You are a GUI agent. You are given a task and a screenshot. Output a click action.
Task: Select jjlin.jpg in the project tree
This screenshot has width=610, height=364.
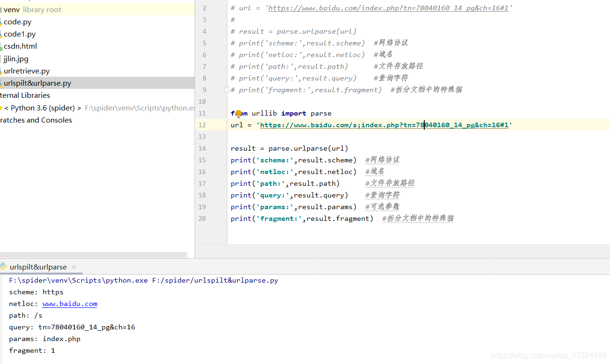[15, 58]
